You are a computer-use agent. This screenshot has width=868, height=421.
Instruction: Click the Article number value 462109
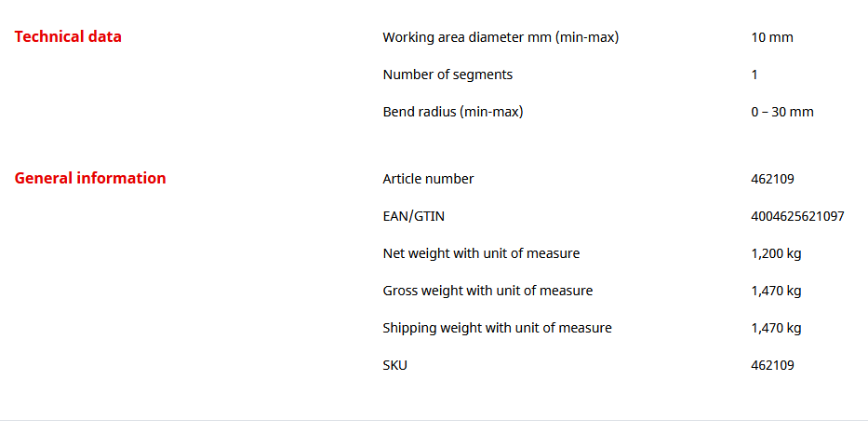[772, 179]
